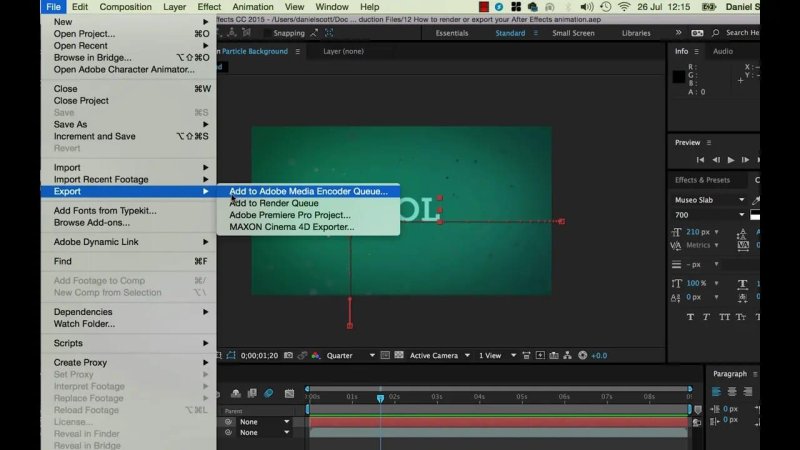The image size is (800, 450).
Task: Open the Show Channel color management icon
Action: (x=316, y=356)
